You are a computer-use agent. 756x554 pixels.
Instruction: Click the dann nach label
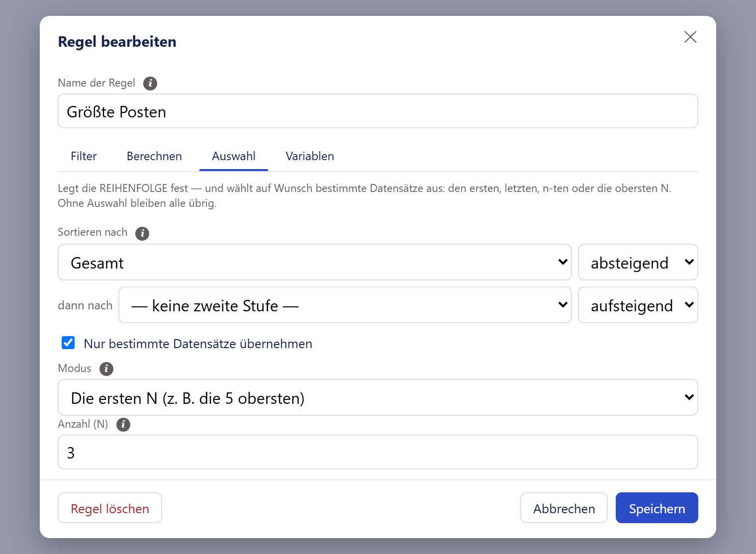tap(85, 305)
